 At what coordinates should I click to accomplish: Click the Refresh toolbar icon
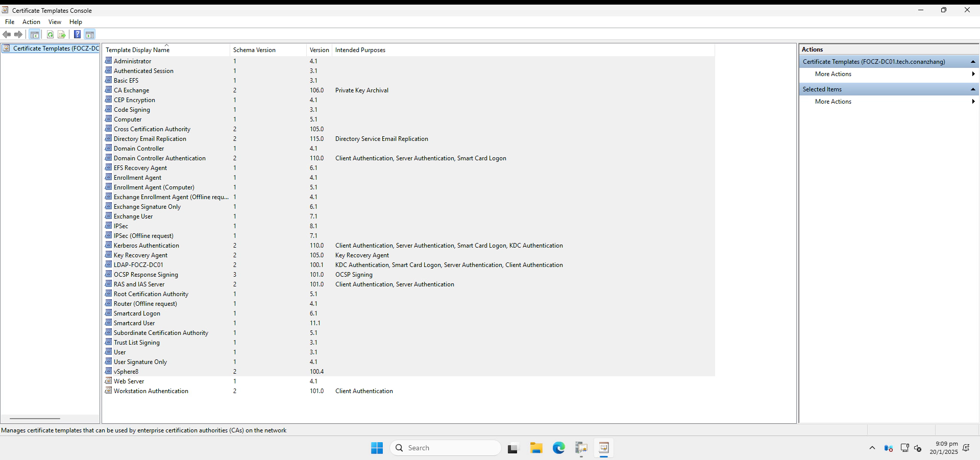coord(50,34)
